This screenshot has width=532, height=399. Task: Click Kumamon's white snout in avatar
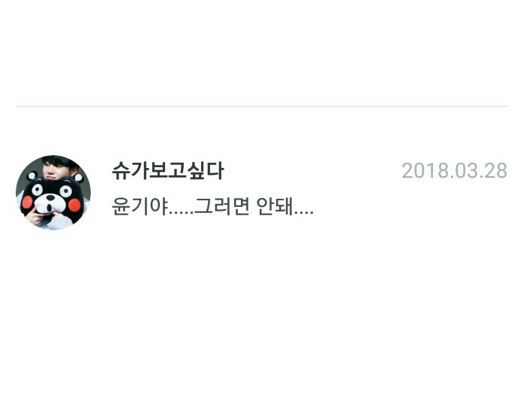click(50, 202)
